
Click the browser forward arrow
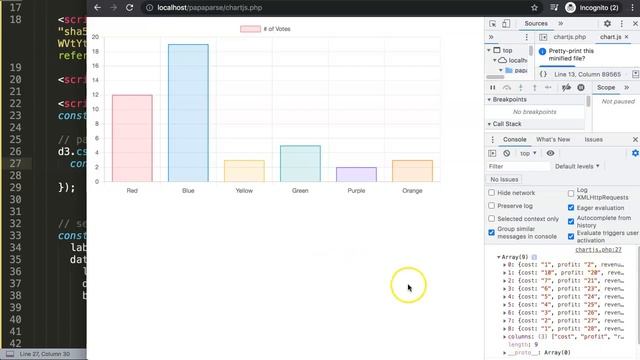(113, 7)
